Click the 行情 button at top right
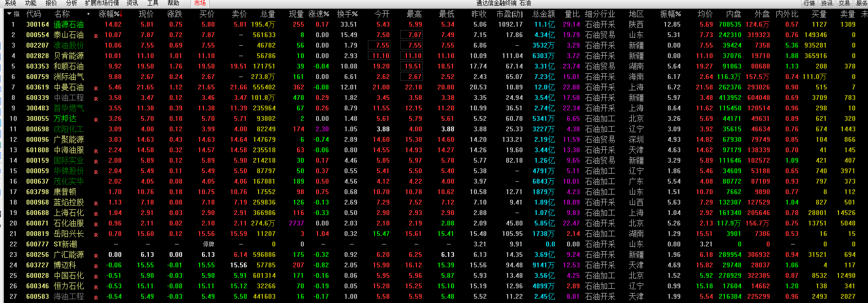Screen dimensions: 868x303 tap(809, 3)
